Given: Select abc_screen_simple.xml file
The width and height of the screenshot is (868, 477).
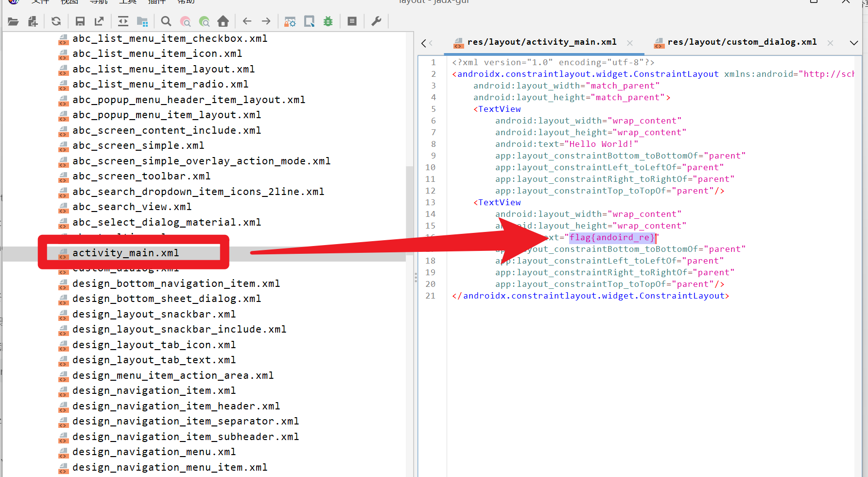Looking at the screenshot, I should (x=138, y=145).
